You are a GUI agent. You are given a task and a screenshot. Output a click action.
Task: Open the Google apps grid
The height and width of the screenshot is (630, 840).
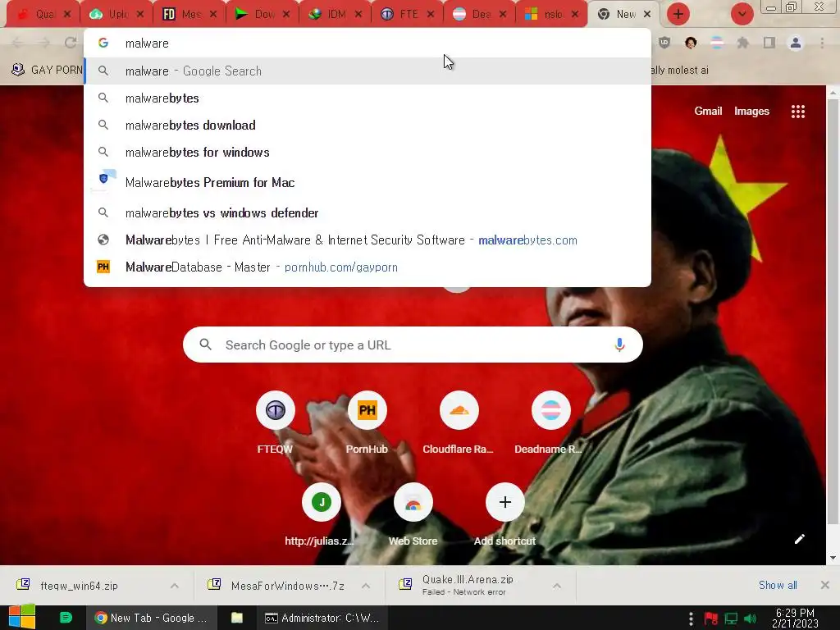797,112
